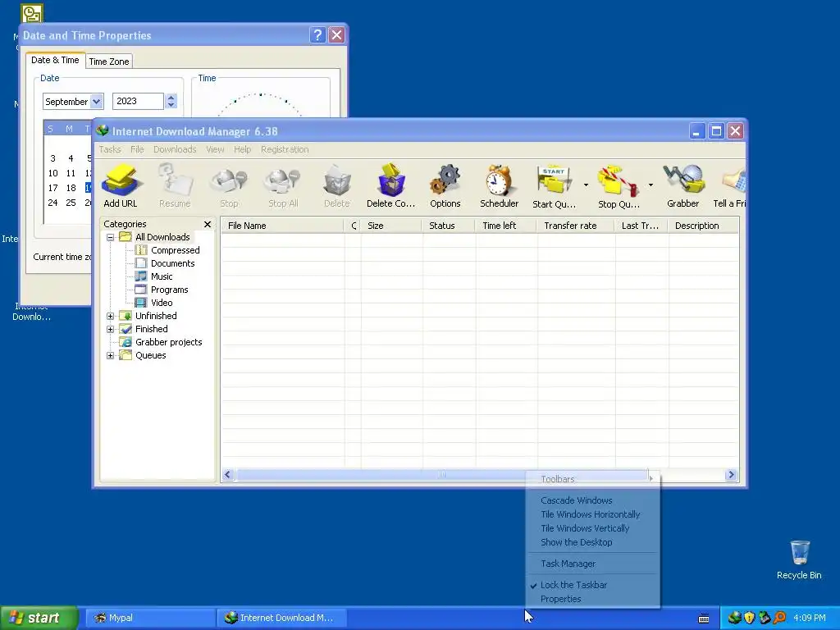Select the Compressed category icon
840x630 pixels.
coord(141,250)
